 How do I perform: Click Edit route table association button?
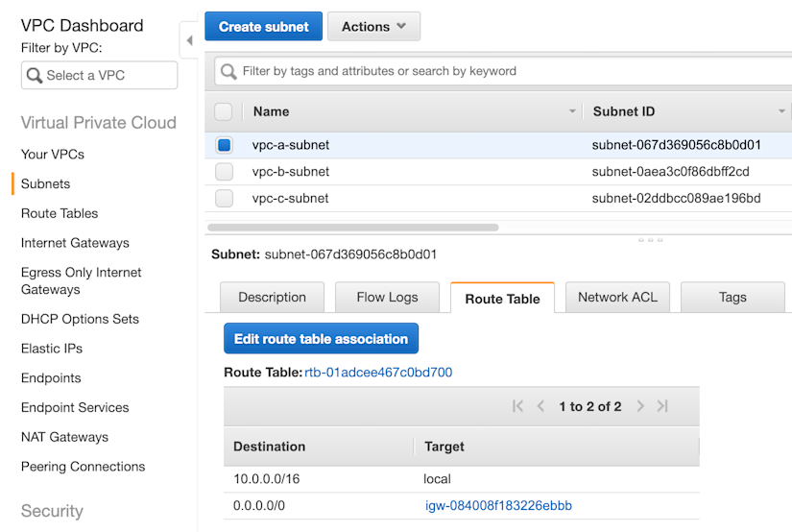pyautogui.click(x=321, y=339)
